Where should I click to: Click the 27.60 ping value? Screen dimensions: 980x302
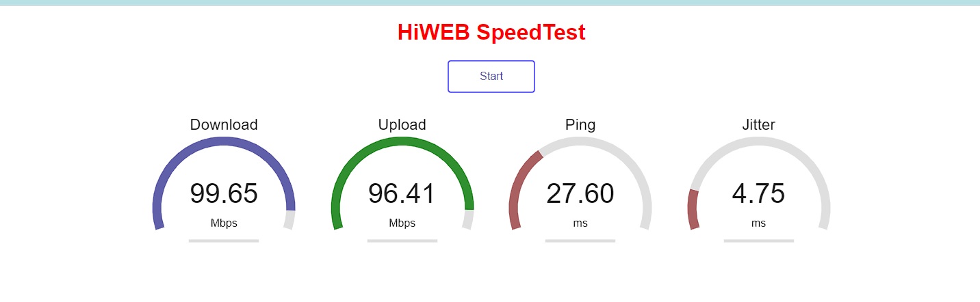pos(580,193)
